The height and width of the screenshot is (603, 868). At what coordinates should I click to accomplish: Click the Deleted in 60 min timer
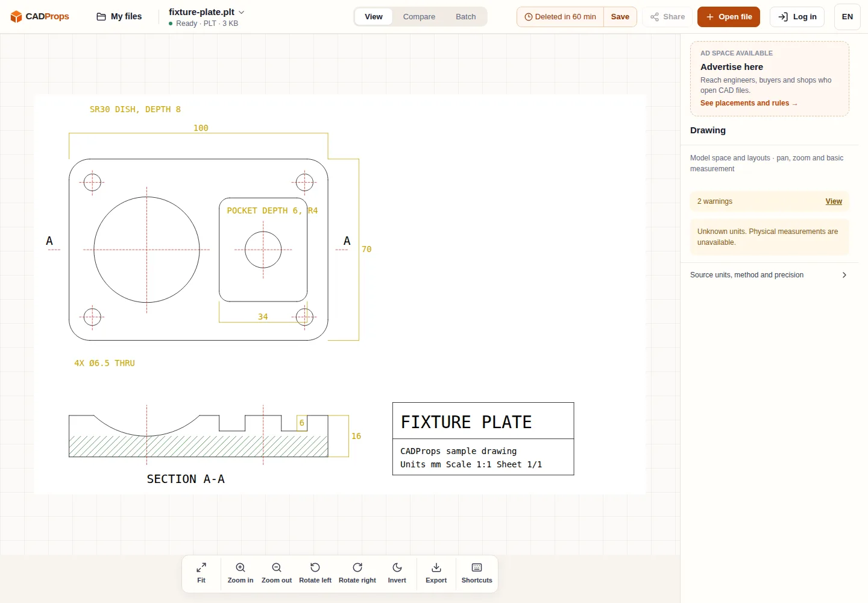point(561,17)
